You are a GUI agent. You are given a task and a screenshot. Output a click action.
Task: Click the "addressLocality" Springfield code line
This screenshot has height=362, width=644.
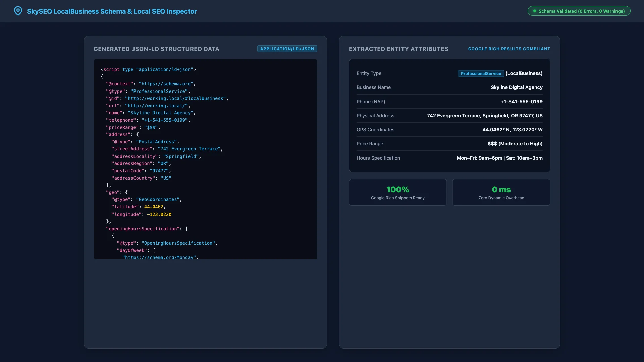[156, 156]
